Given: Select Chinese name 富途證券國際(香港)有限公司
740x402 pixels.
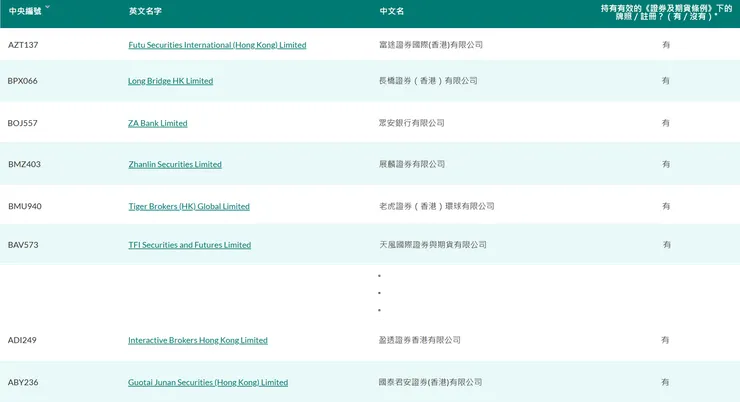Looking at the screenshot, I should (x=431, y=45).
